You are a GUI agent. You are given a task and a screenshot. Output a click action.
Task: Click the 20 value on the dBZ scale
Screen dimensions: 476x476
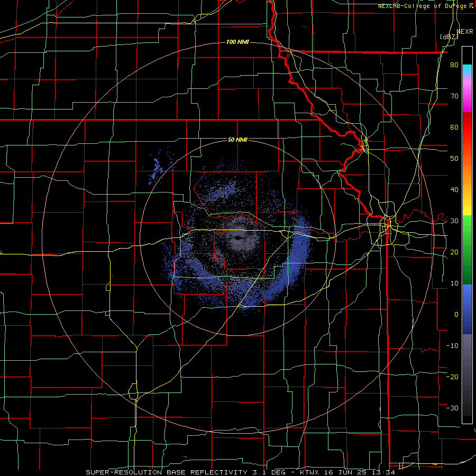(454, 252)
